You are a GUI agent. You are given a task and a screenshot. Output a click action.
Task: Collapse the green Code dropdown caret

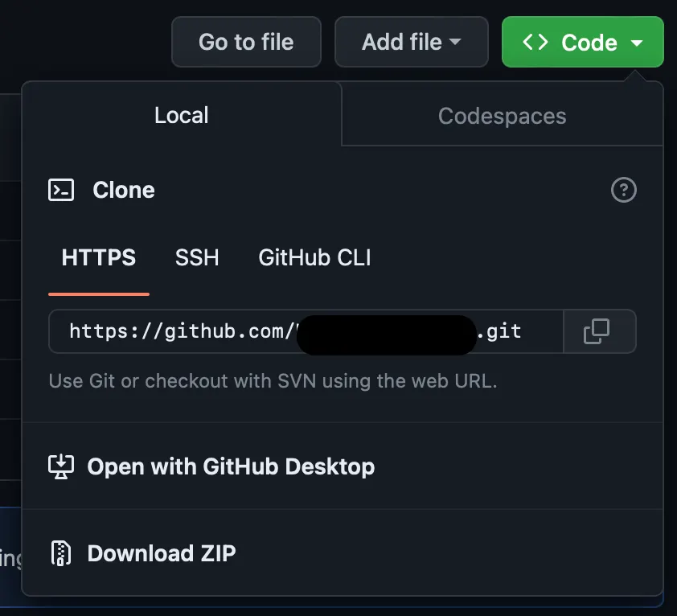click(637, 43)
